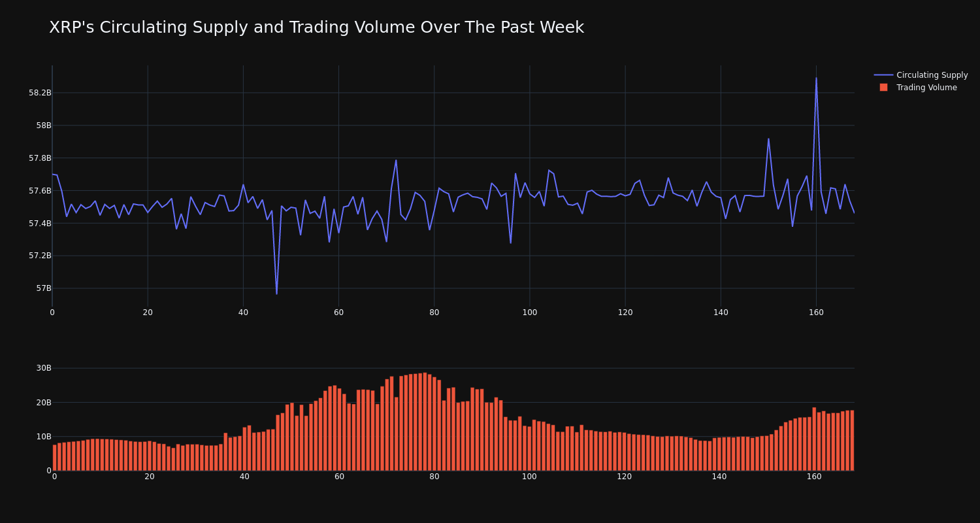Click the 20 tick on volume chart x-axis

pos(150,477)
